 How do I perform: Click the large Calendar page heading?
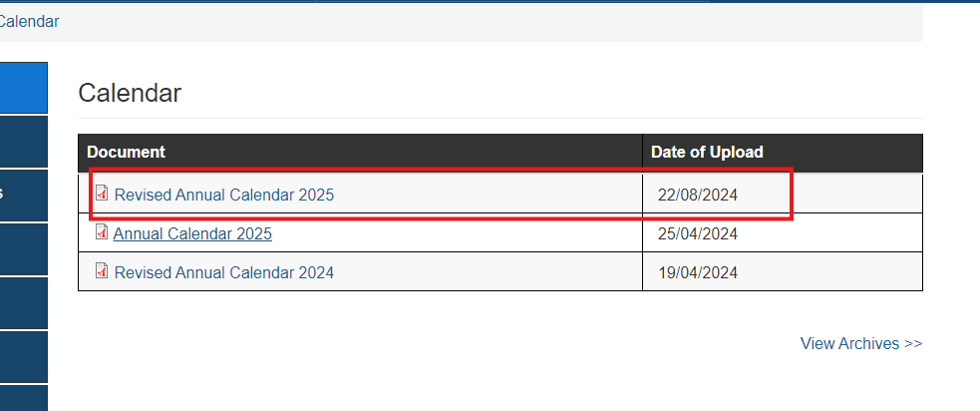(130, 93)
